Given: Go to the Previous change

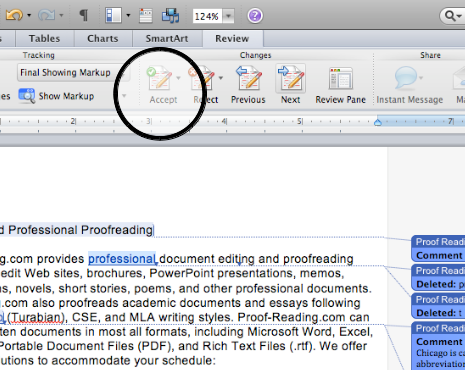Looking at the screenshot, I should 248,85.
